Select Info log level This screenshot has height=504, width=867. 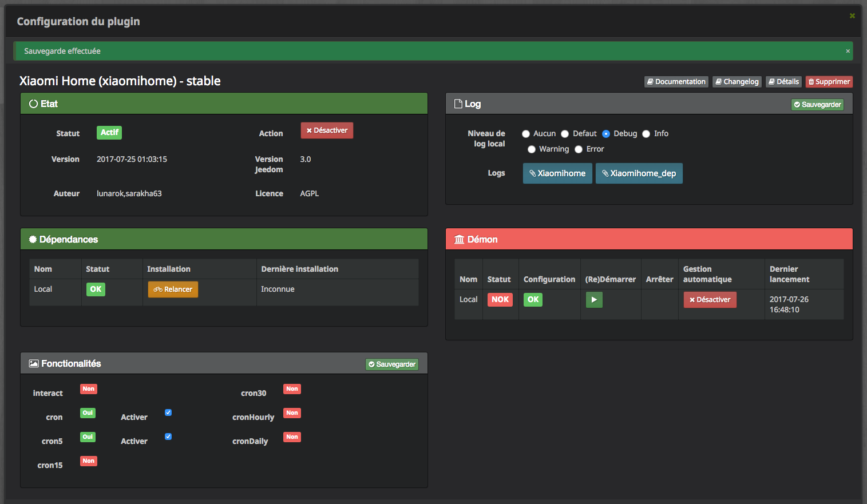(646, 134)
